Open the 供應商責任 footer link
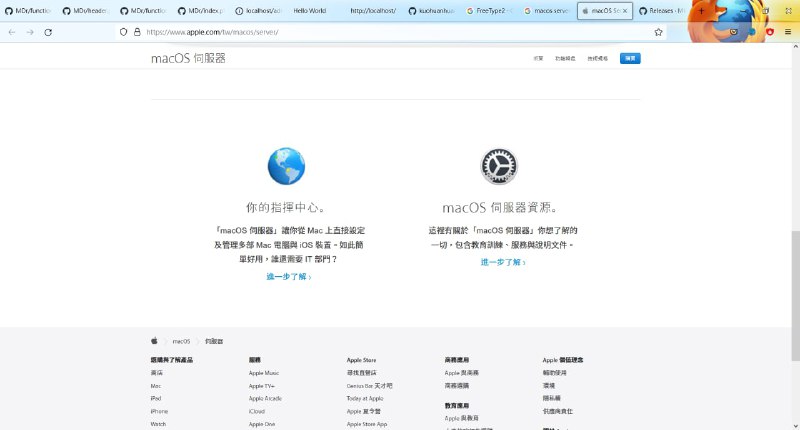This screenshot has height=430, width=800. pos(558,411)
